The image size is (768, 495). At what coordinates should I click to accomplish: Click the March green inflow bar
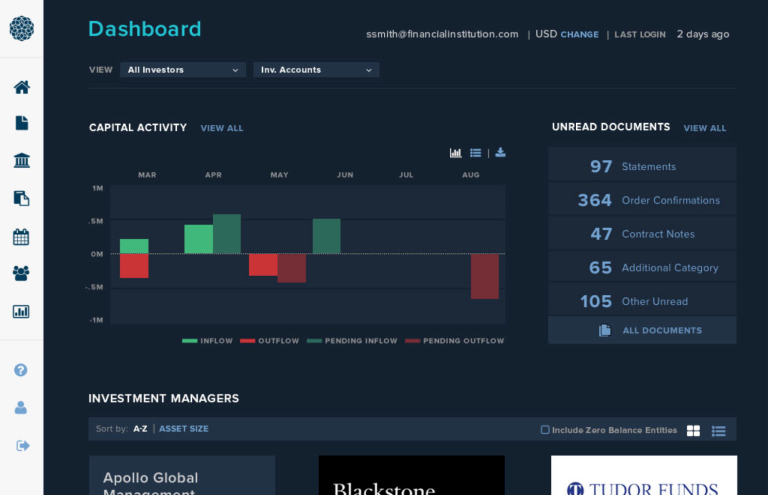click(134, 246)
